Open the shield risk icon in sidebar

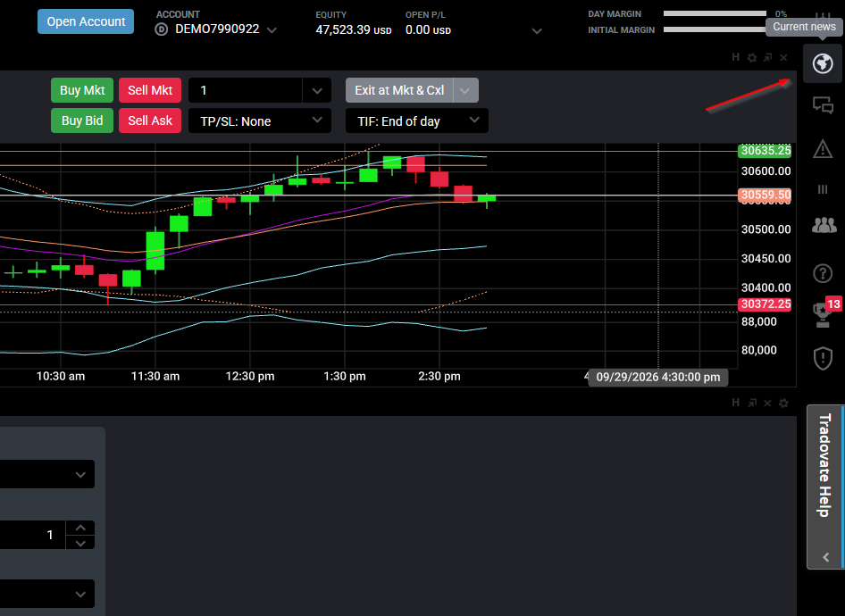click(823, 358)
